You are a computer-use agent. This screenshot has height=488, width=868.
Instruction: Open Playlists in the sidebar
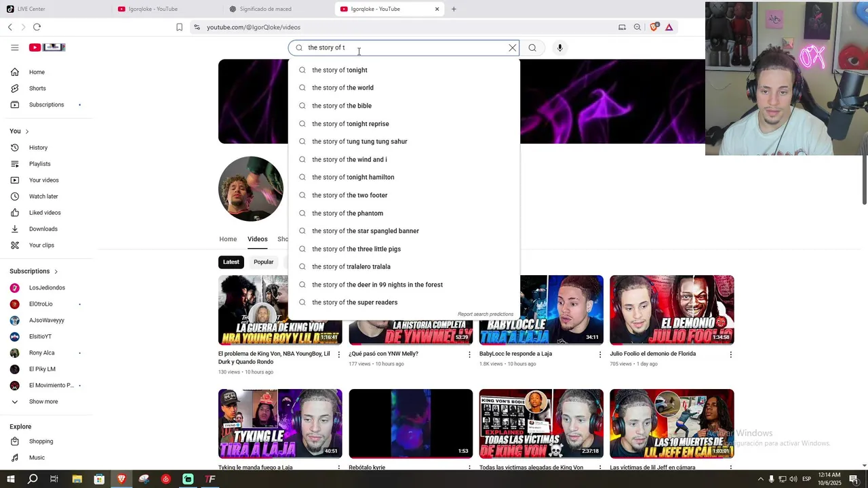[46, 163]
